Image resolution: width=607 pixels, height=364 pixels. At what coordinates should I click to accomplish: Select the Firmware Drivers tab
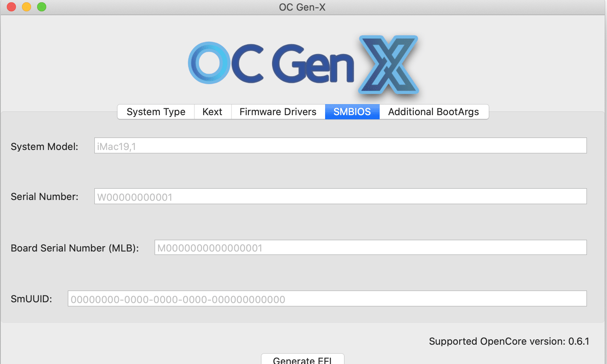tap(278, 112)
